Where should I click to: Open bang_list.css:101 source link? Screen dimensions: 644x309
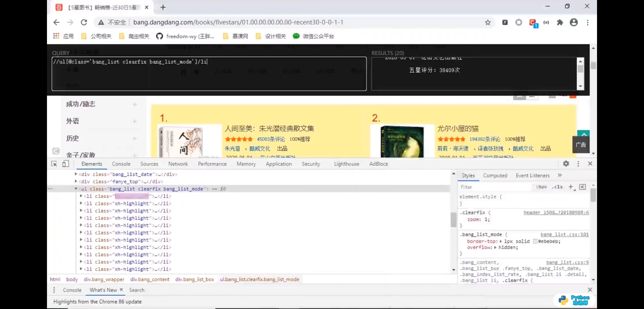(x=564, y=234)
